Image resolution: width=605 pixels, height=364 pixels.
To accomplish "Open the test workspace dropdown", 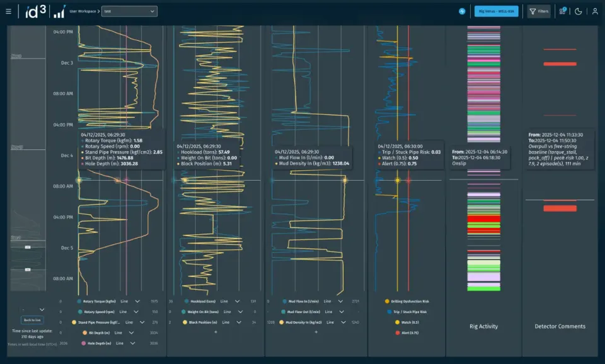I will click(129, 11).
